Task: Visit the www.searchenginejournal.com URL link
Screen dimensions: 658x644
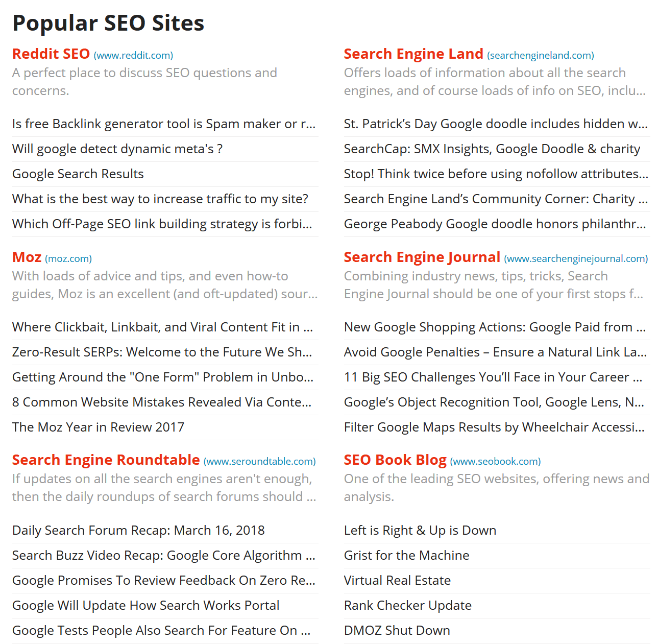Action: 576,258
